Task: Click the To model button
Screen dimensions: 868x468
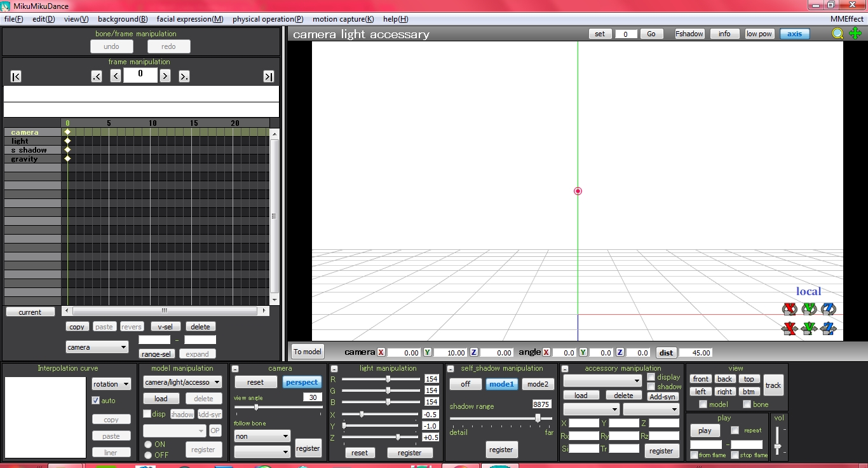Action: click(x=308, y=352)
